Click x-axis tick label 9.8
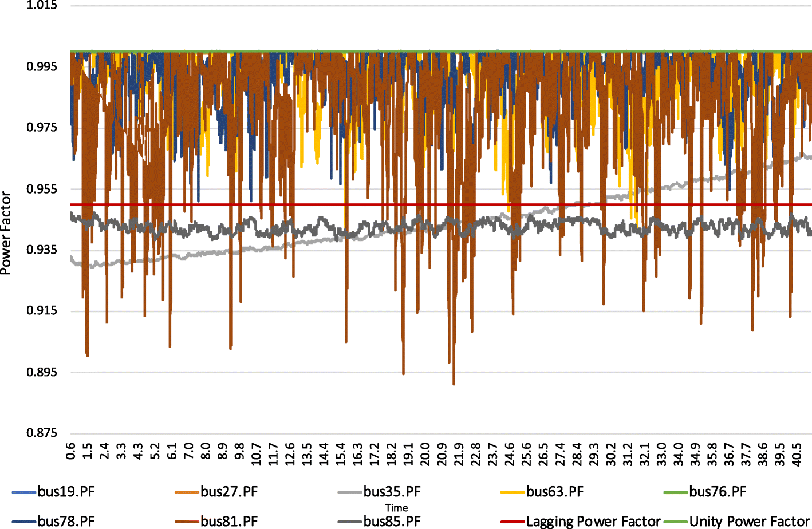Viewport: 812px width, 529px height. [x=239, y=451]
